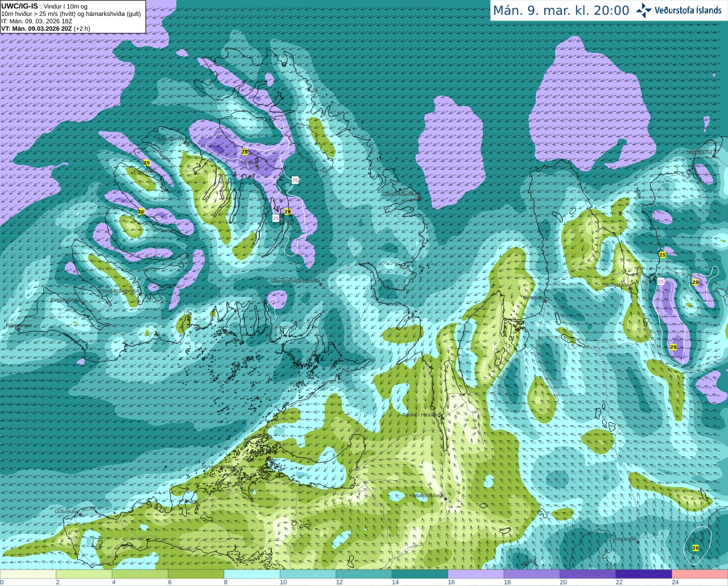Click the Bolungarvík station label
Image resolution: width=728 pixels, height=586 pixels.
[171, 138]
